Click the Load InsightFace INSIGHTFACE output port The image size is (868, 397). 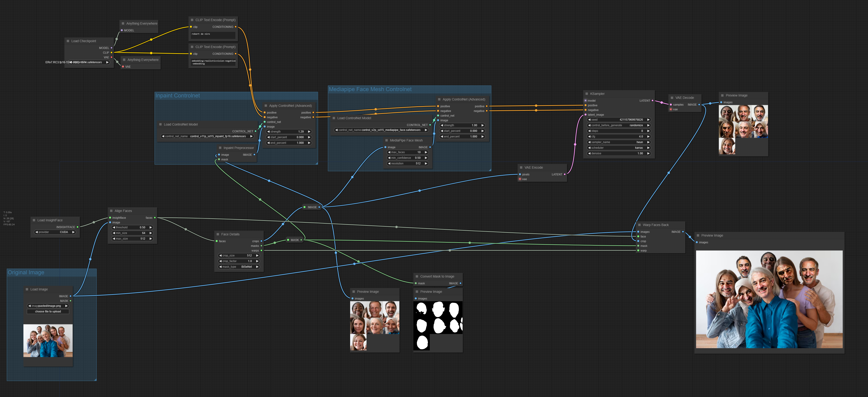[x=78, y=227]
